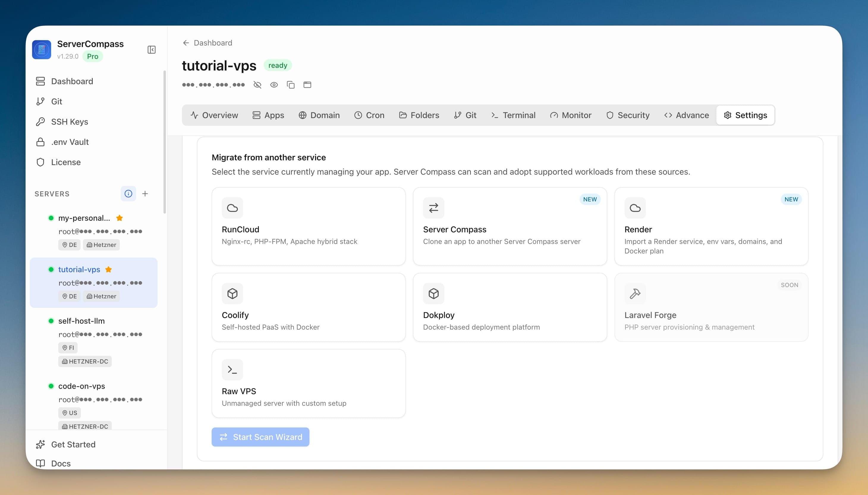The width and height of the screenshot is (868, 495).
Task: Click the star on tutorial-vps server
Action: click(108, 269)
